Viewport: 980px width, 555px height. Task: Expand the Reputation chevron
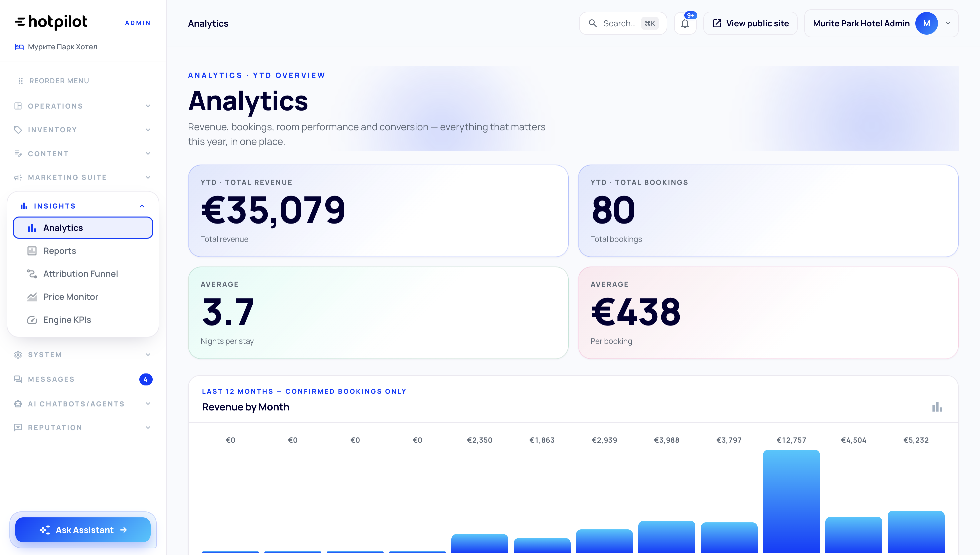(148, 428)
